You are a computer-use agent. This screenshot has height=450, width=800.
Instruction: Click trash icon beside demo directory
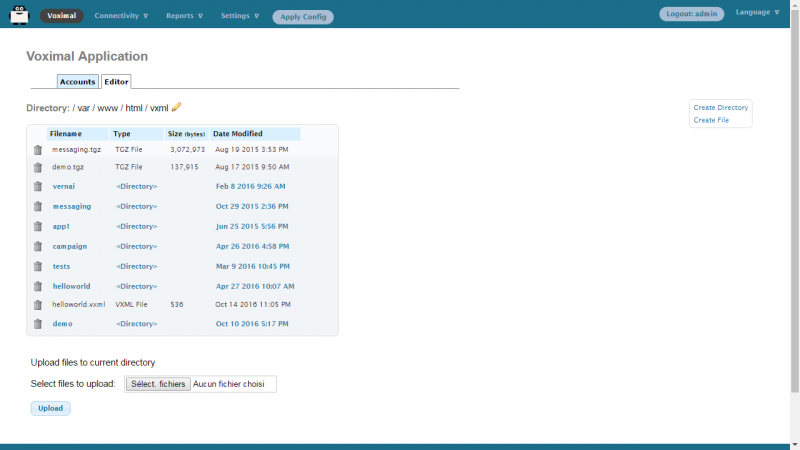(x=38, y=324)
